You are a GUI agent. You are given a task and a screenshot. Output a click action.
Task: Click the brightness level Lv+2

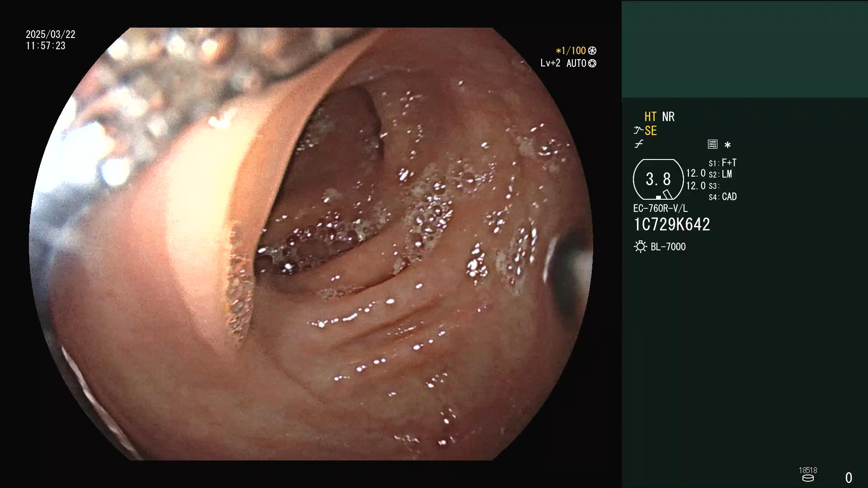point(550,63)
